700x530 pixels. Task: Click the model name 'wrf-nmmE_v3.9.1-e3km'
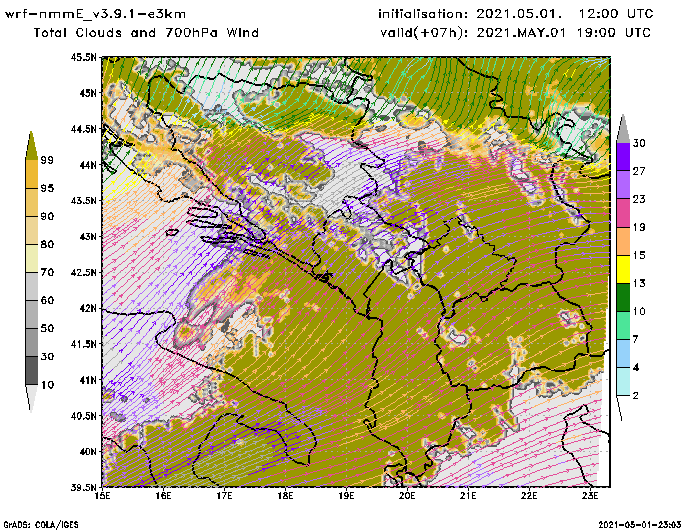pos(95,14)
